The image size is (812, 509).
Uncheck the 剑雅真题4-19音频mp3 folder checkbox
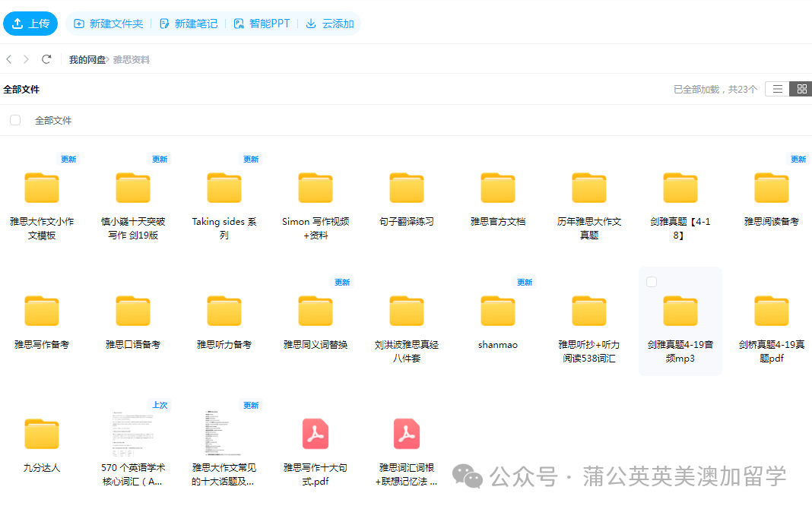tap(652, 281)
